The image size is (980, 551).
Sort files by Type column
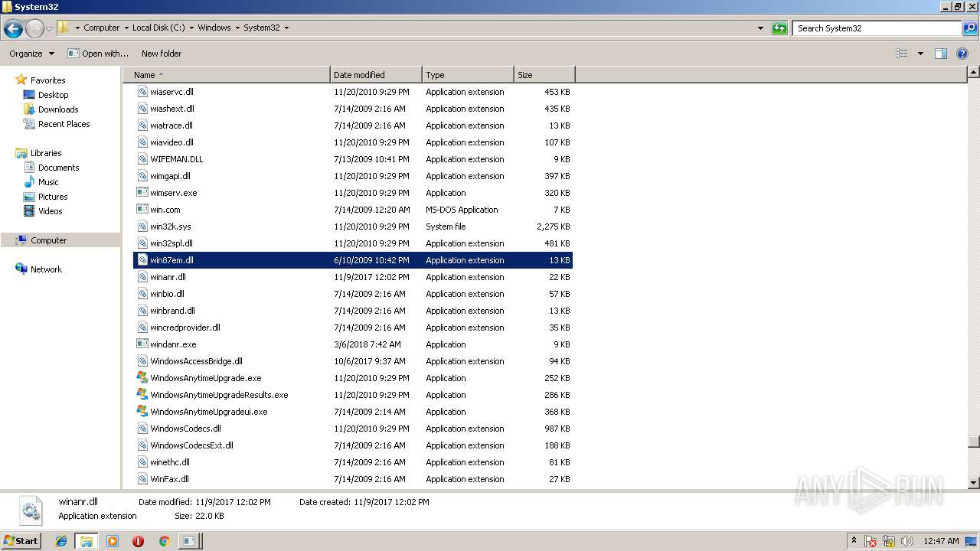[468, 75]
